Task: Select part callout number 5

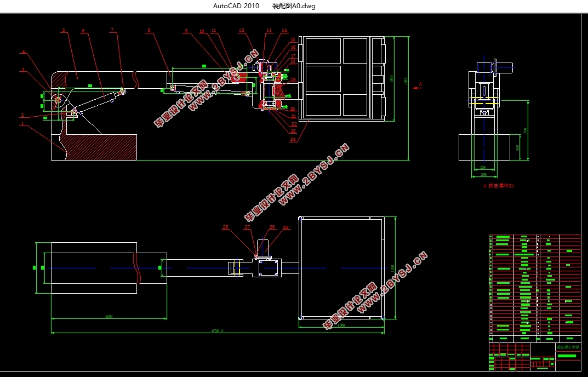Action: (64, 30)
